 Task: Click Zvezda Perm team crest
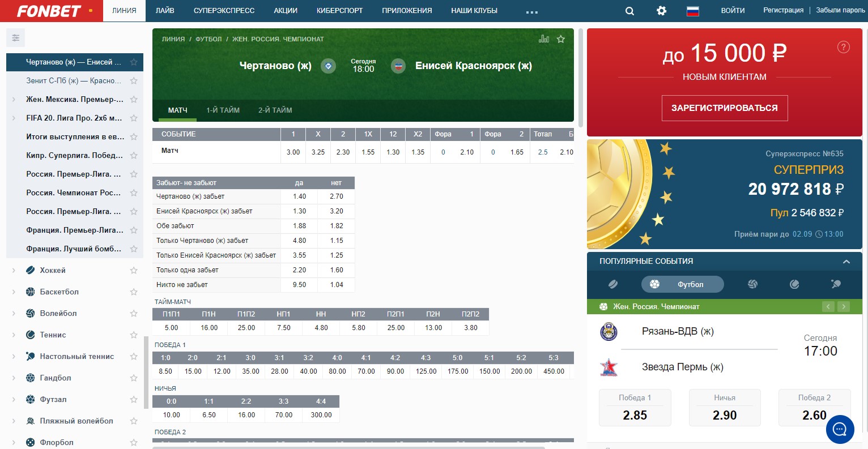point(609,367)
